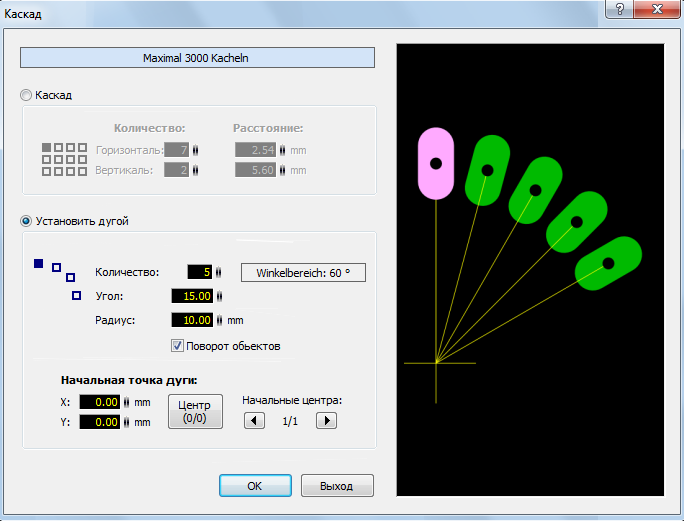
Task: Click the arc center crosshair in preview
Action: [436, 363]
